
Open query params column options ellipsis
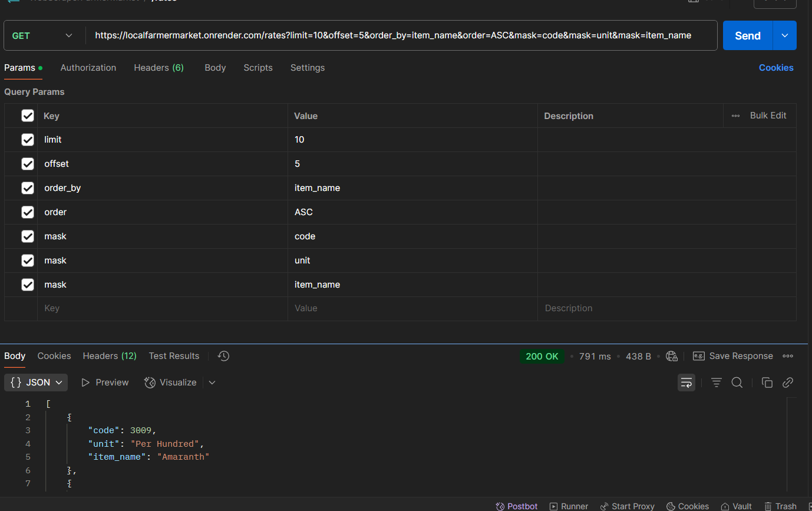click(735, 116)
